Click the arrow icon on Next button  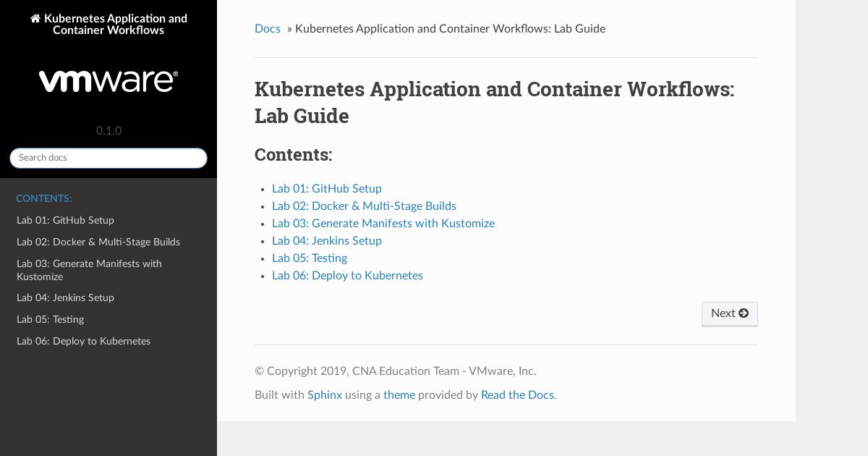744,313
